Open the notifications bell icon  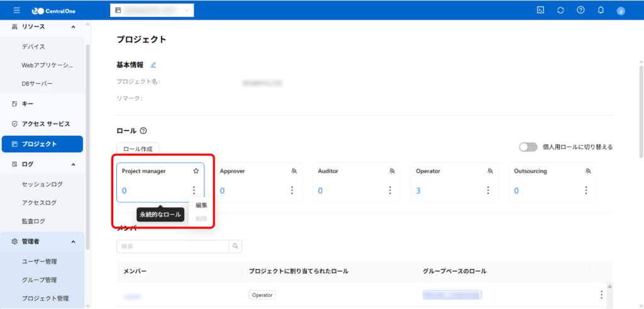pos(601,10)
